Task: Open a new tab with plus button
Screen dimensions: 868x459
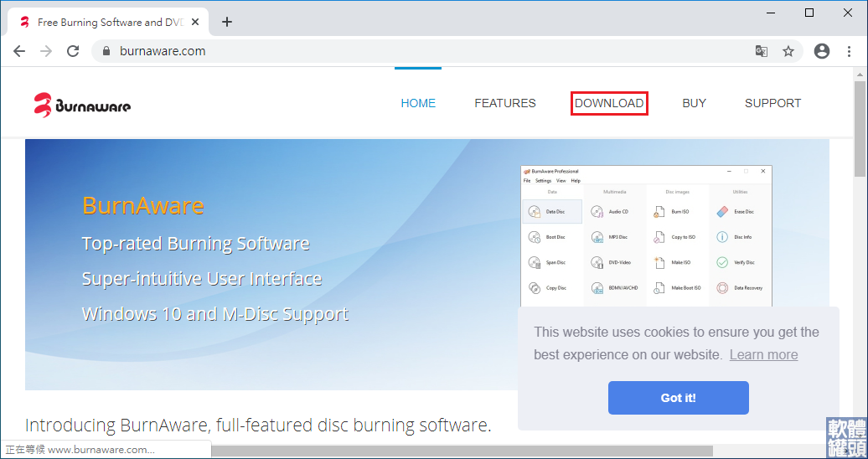Action: click(x=227, y=22)
